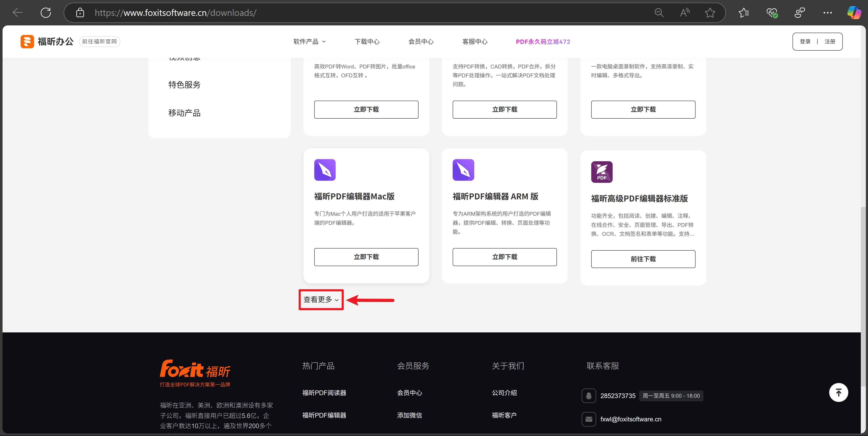Click the 注册 button
868x436 pixels.
point(830,41)
